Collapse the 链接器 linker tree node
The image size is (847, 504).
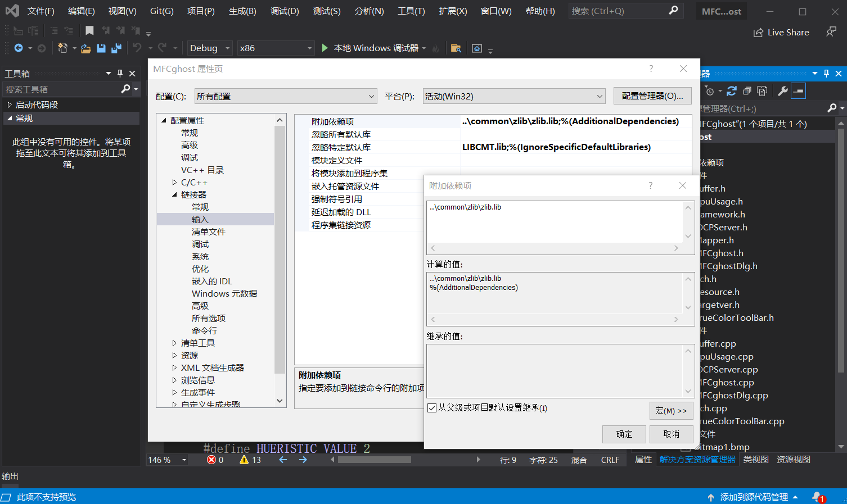[x=174, y=195]
